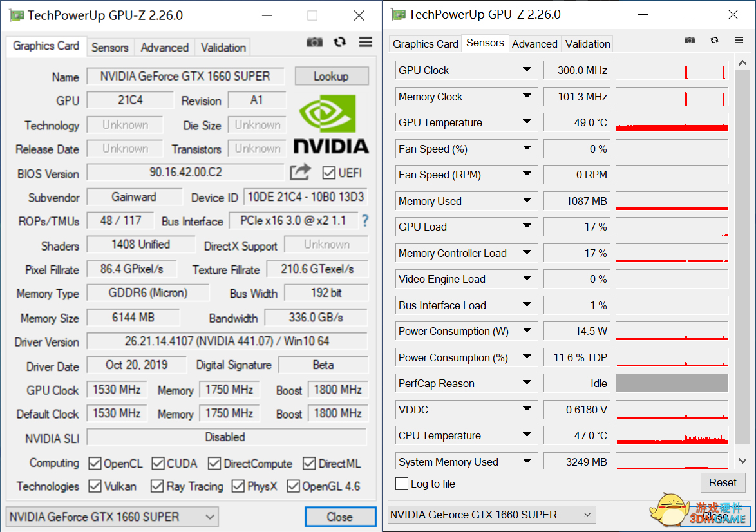Open the Power Consumption (W) dropdown
This screenshot has width=756, height=532.
(x=527, y=330)
